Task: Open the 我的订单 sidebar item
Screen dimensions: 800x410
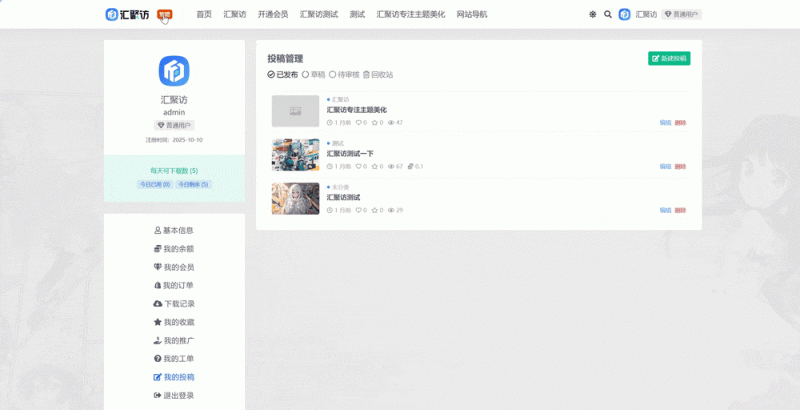Action: (174, 286)
